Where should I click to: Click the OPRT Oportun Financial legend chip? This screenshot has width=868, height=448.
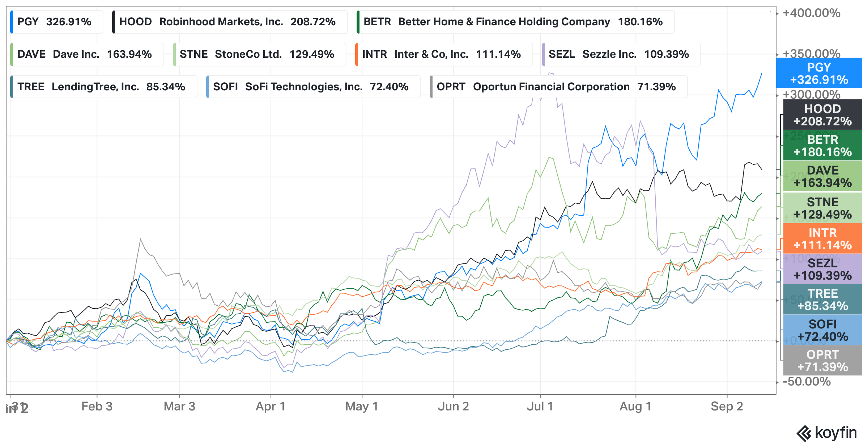click(x=558, y=87)
